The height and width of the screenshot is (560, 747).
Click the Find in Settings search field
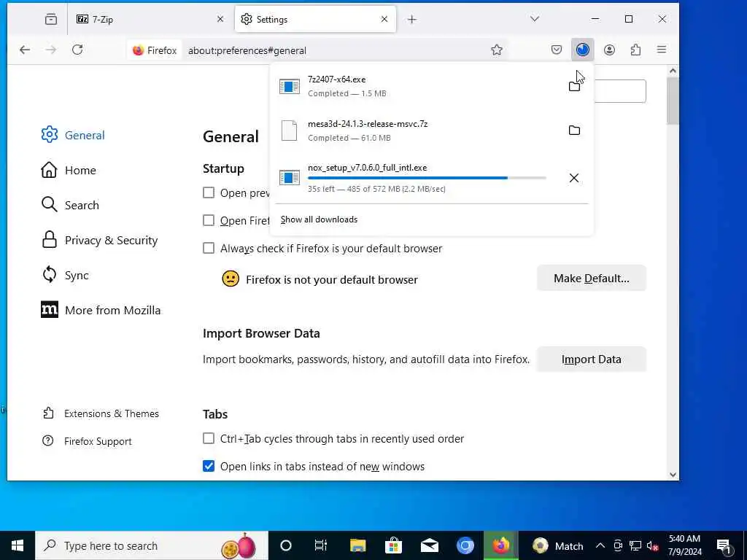tap(620, 91)
